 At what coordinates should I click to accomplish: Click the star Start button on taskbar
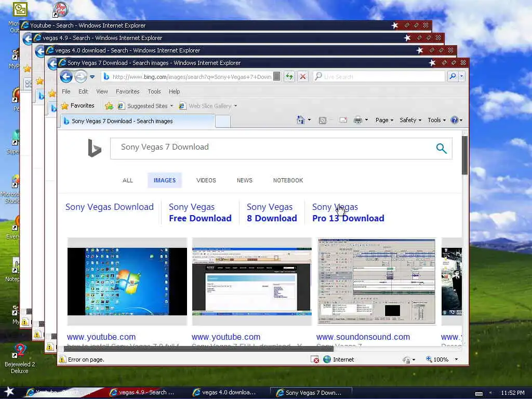click(9, 392)
